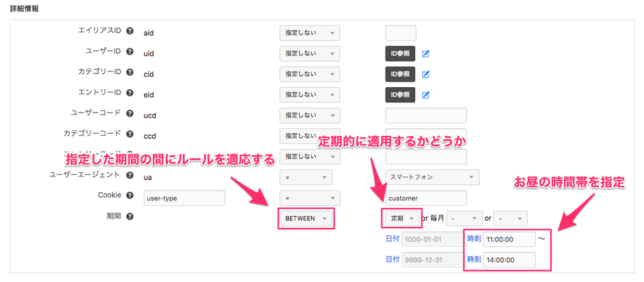Click the 'aid' parameter text
This screenshot has height=282, width=644.
[148, 33]
